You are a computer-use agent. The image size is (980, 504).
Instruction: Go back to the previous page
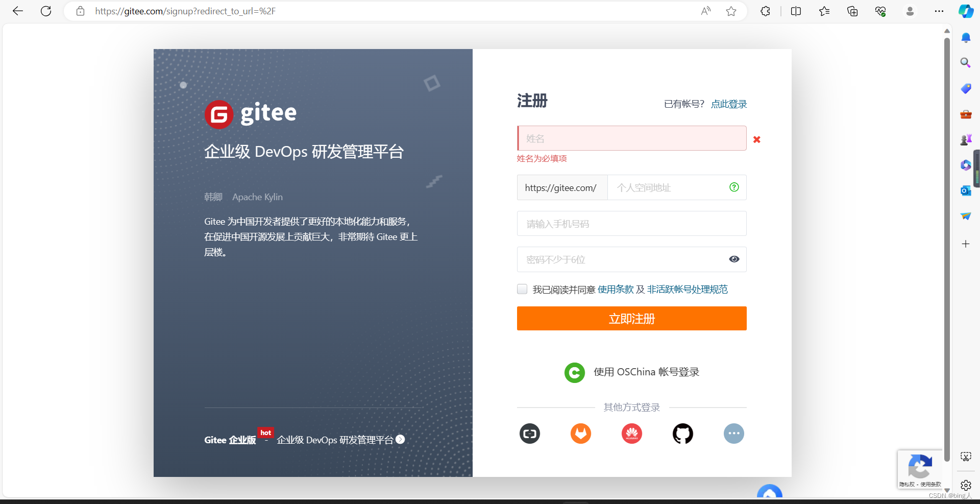18,11
